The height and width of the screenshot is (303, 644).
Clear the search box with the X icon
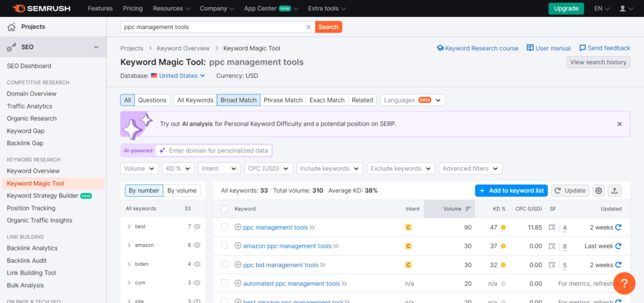308,27
